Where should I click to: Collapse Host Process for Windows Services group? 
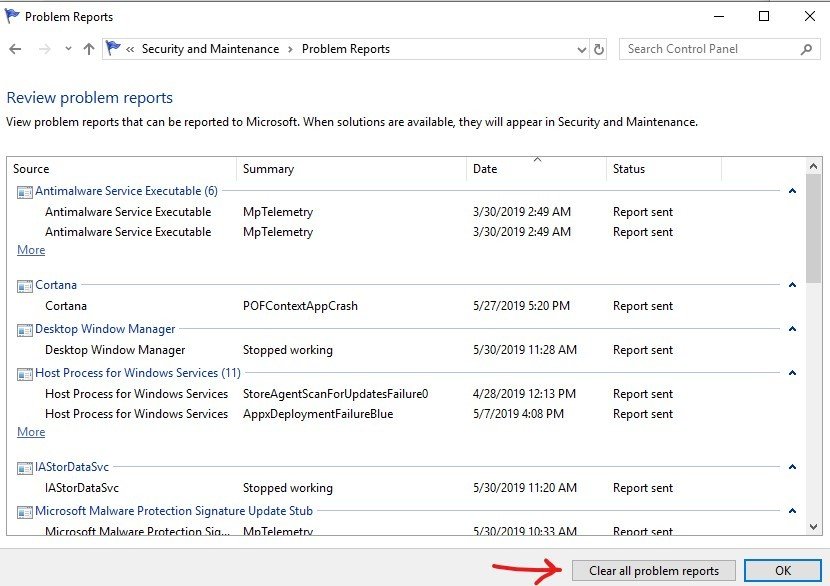click(792, 373)
